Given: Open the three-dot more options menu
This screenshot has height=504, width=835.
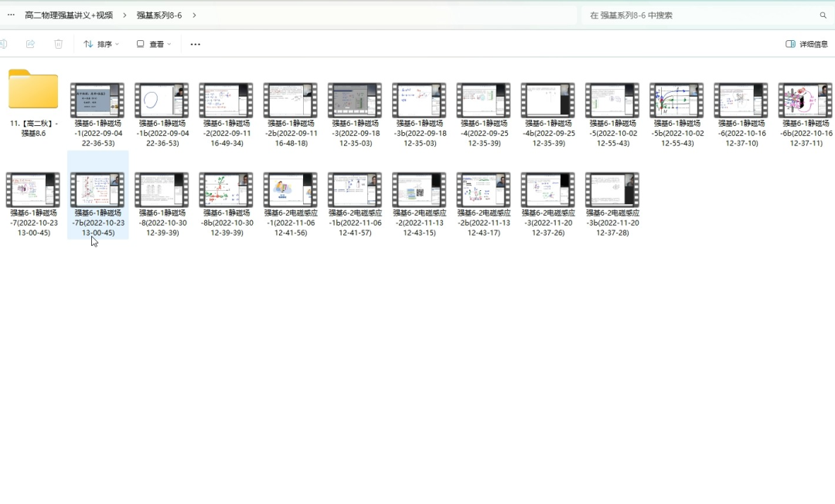Looking at the screenshot, I should coord(195,44).
